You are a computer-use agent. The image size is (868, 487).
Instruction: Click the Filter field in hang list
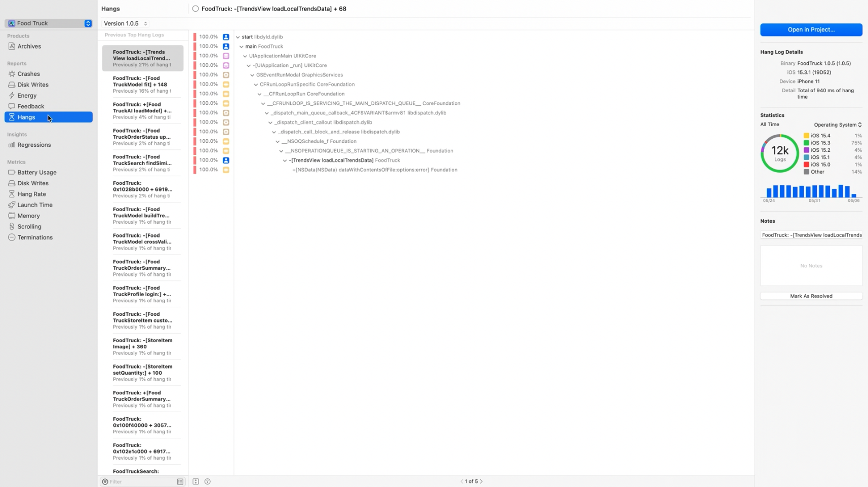tap(142, 482)
